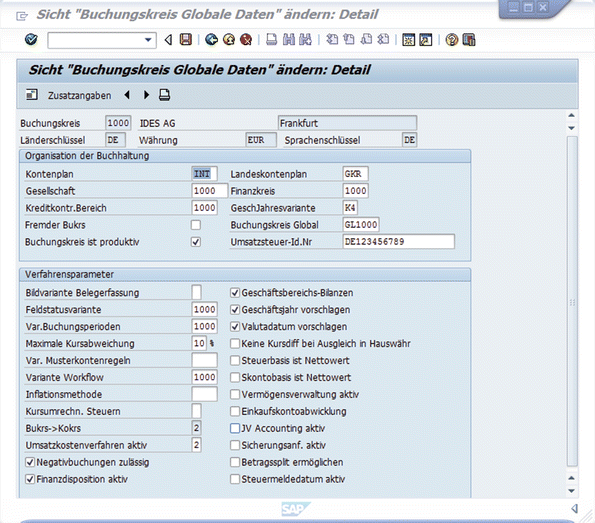Click the Variante Workflow field
Viewport: 595px width, 523px height.
[x=205, y=377]
